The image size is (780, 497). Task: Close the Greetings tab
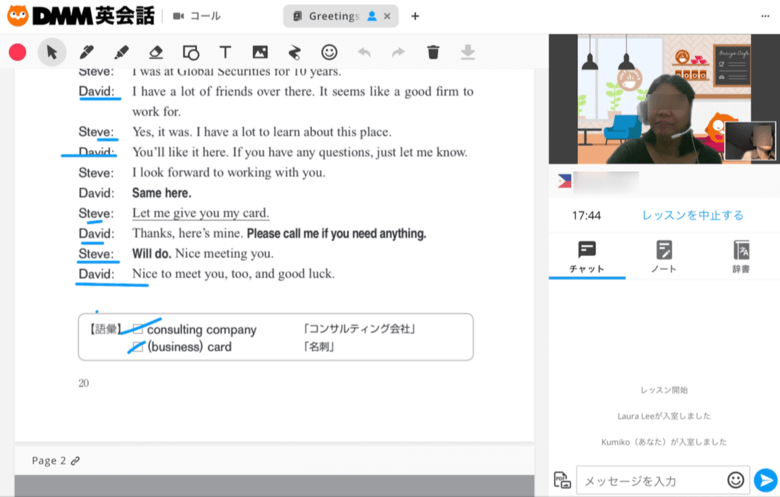[x=387, y=16]
